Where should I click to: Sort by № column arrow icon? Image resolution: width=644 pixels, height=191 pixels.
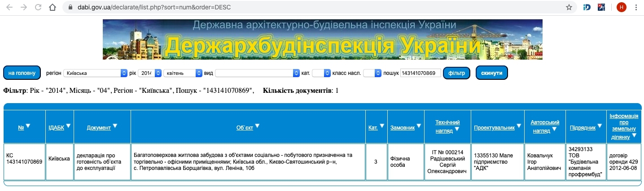coord(28,126)
